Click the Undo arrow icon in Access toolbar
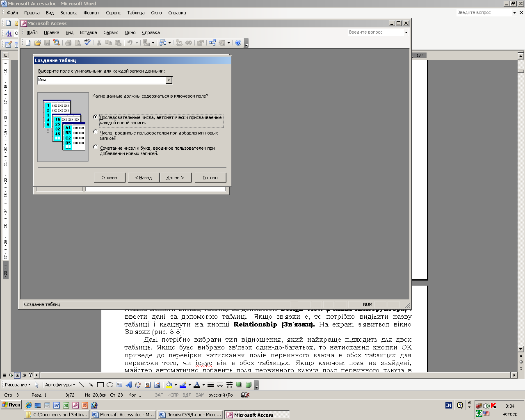525x420 pixels. point(130,43)
